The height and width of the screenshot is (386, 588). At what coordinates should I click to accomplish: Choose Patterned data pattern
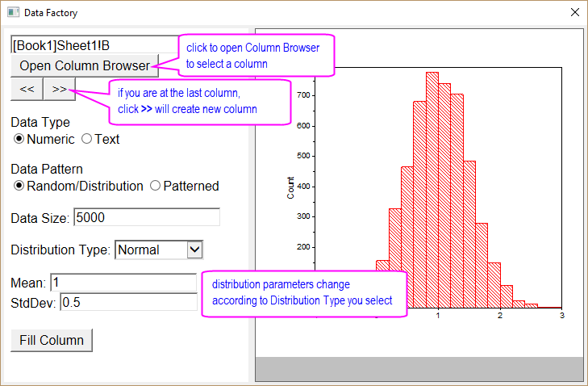(x=184, y=186)
